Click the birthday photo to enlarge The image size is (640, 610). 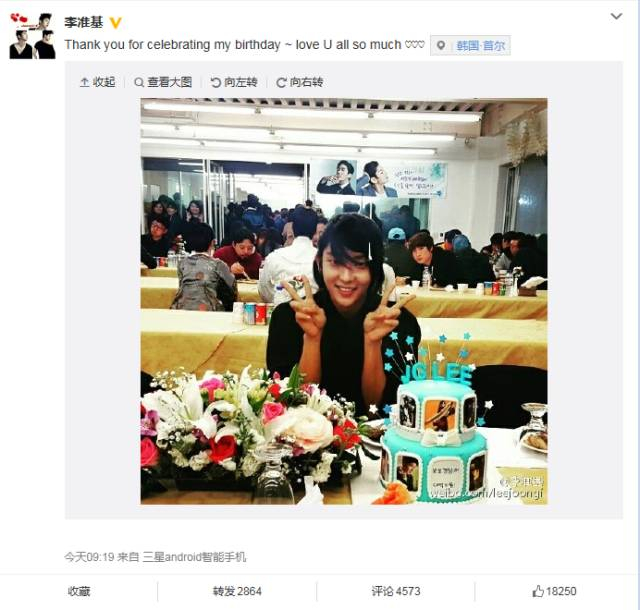pyautogui.click(x=344, y=301)
